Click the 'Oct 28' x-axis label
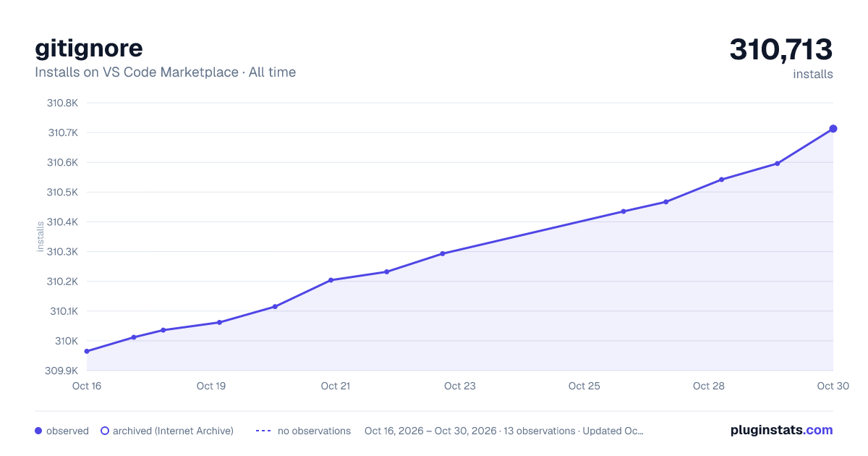868x456 pixels. (709, 386)
